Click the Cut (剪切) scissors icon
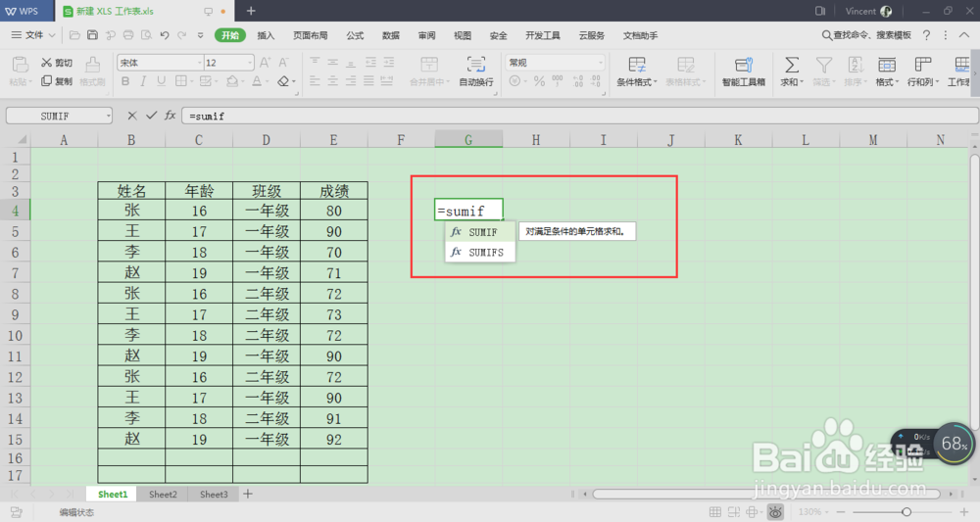This screenshot has width=980, height=522. click(46, 63)
